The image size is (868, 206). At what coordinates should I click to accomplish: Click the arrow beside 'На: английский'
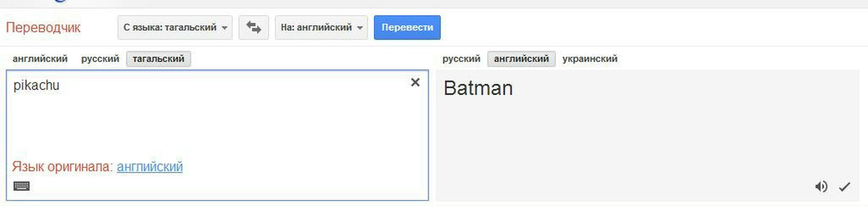360,28
